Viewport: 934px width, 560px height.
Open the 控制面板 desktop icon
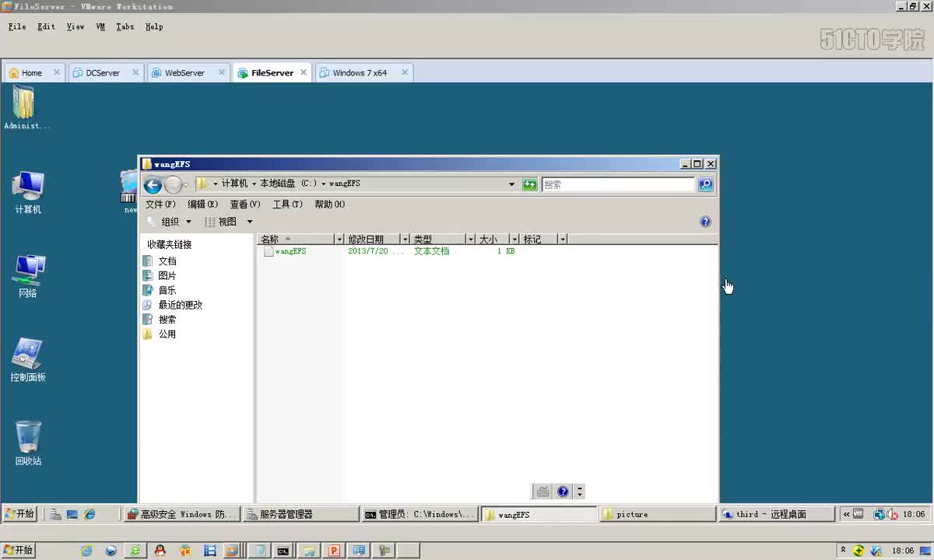pyautogui.click(x=28, y=360)
